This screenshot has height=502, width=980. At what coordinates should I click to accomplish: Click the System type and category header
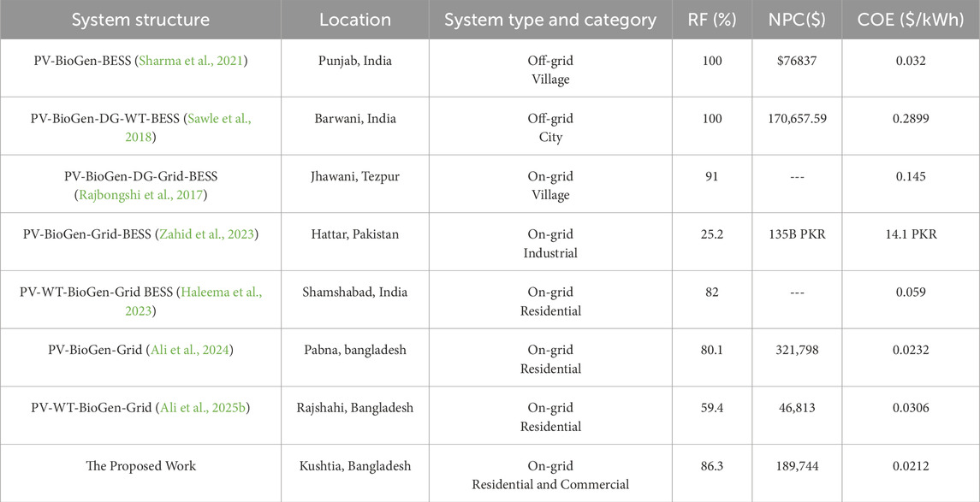(550, 19)
